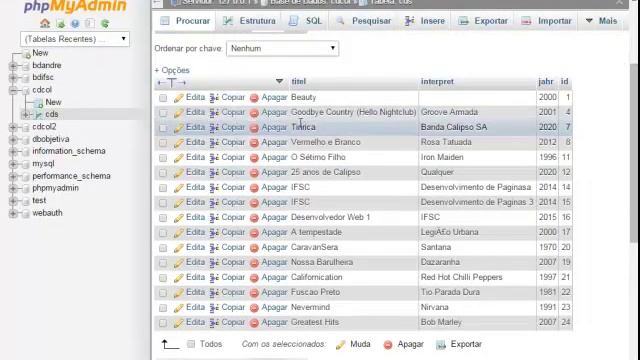Toggle the Todos select-all checkbox
This screenshot has height=360, width=640.
point(191,344)
